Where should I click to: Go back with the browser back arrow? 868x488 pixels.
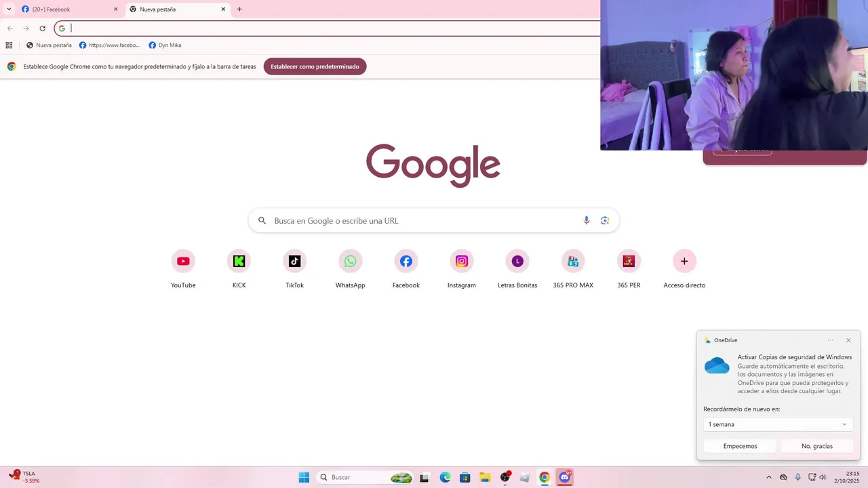pos(10,28)
